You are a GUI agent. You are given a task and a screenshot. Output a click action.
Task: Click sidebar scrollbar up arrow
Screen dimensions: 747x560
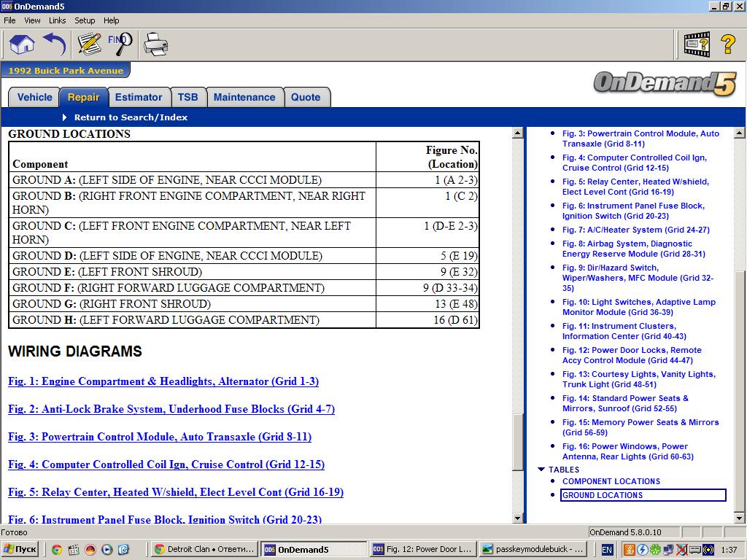point(740,133)
